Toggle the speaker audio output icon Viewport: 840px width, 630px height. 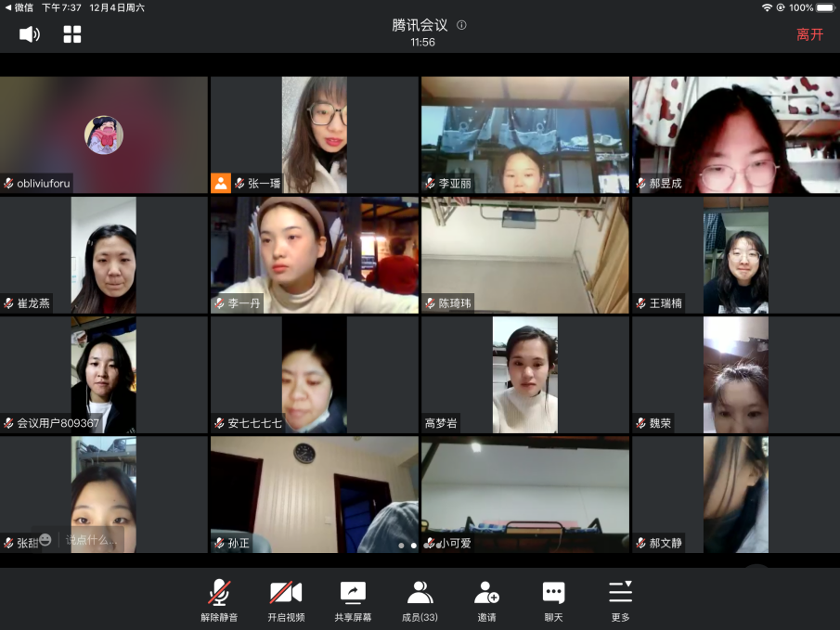click(30, 34)
